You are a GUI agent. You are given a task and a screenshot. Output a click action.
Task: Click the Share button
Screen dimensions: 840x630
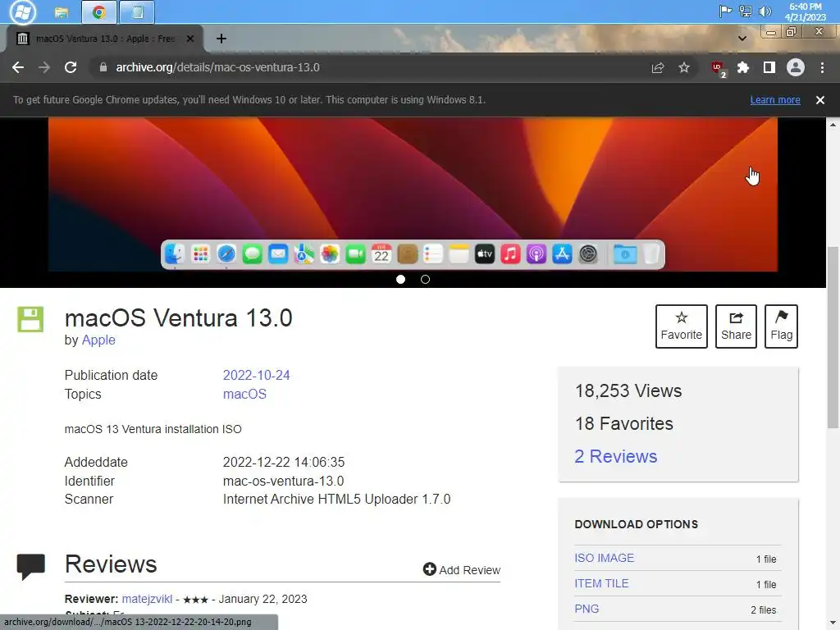(x=736, y=326)
